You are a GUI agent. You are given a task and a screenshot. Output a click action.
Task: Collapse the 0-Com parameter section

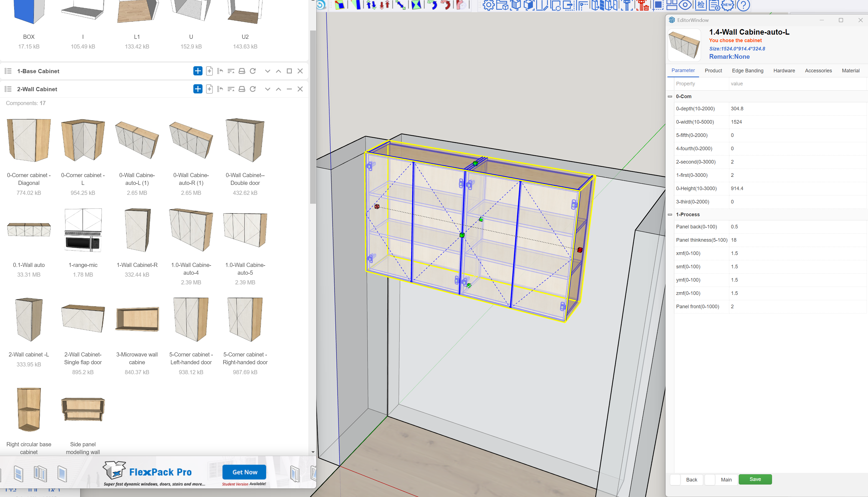coord(670,96)
